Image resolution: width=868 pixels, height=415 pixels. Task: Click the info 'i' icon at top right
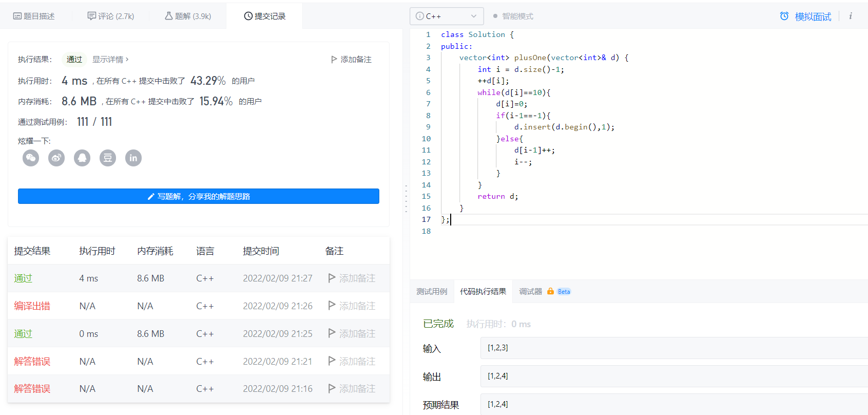pyautogui.click(x=851, y=16)
